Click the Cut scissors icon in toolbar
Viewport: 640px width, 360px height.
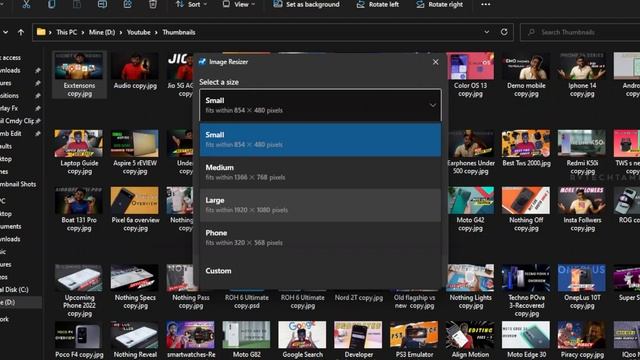pyautogui.click(x=26, y=4)
